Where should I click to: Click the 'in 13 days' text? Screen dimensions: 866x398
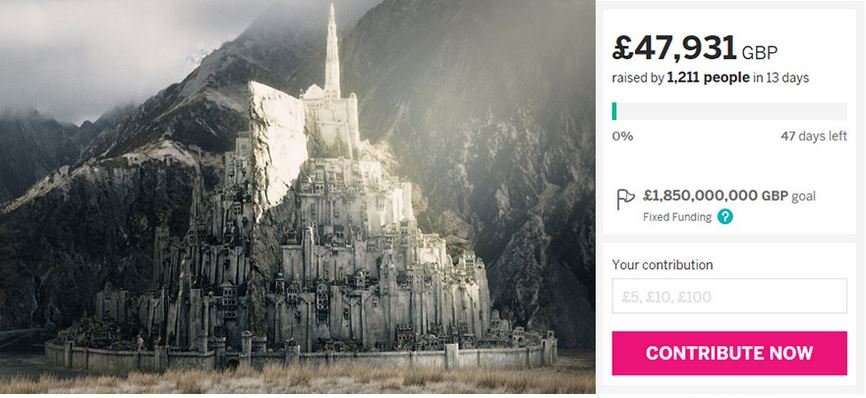coord(781,78)
